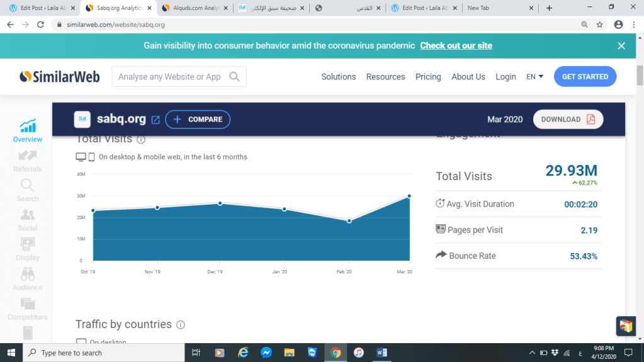This screenshot has height=362, width=644.
Task: Open the Resources menu
Action: click(385, 77)
